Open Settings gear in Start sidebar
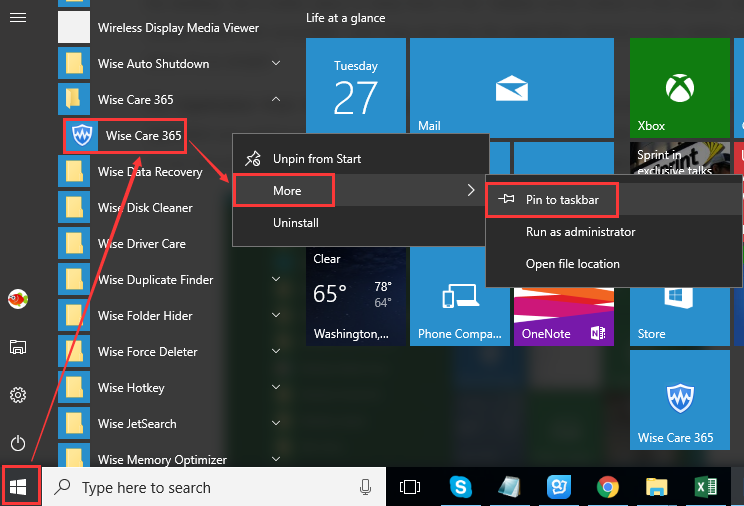 (x=18, y=395)
